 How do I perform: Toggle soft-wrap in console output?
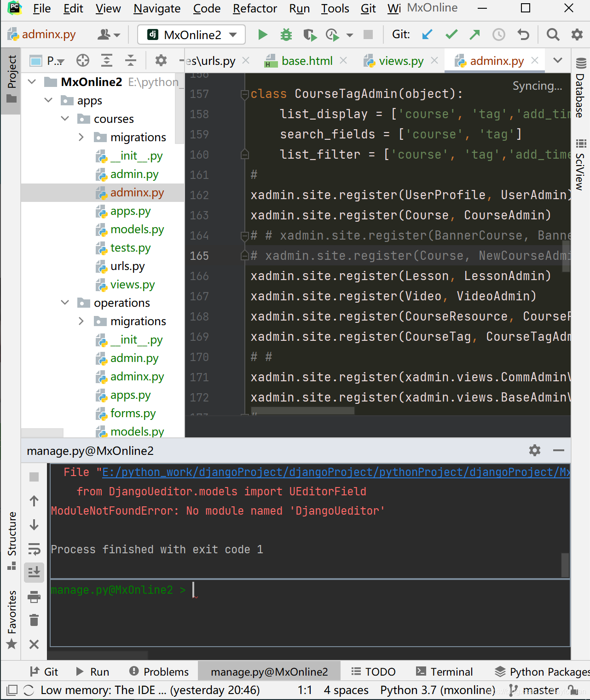[34, 549]
